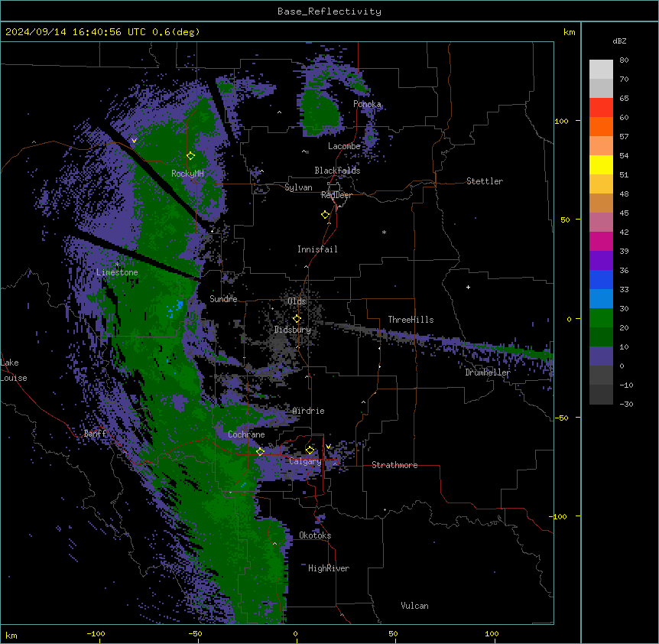Click the Didsbury label
The width and height of the screenshot is (659, 644).
point(293,330)
